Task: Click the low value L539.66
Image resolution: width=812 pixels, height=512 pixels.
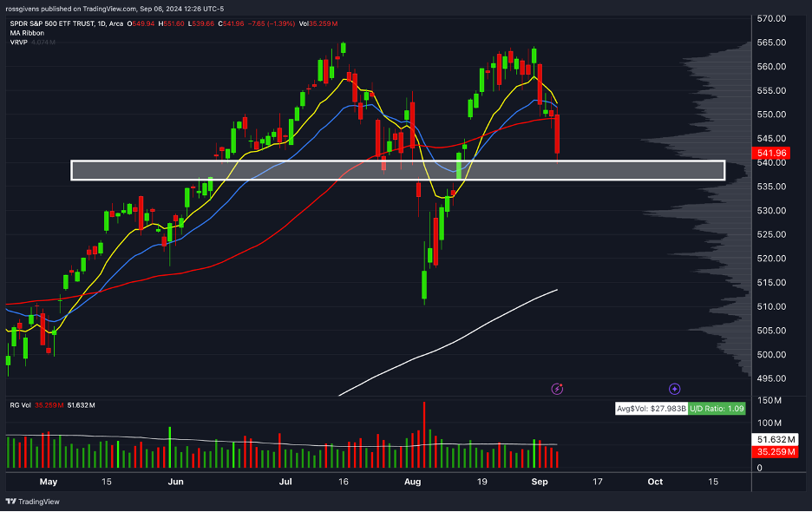Action: pyautogui.click(x=201, y=23)
